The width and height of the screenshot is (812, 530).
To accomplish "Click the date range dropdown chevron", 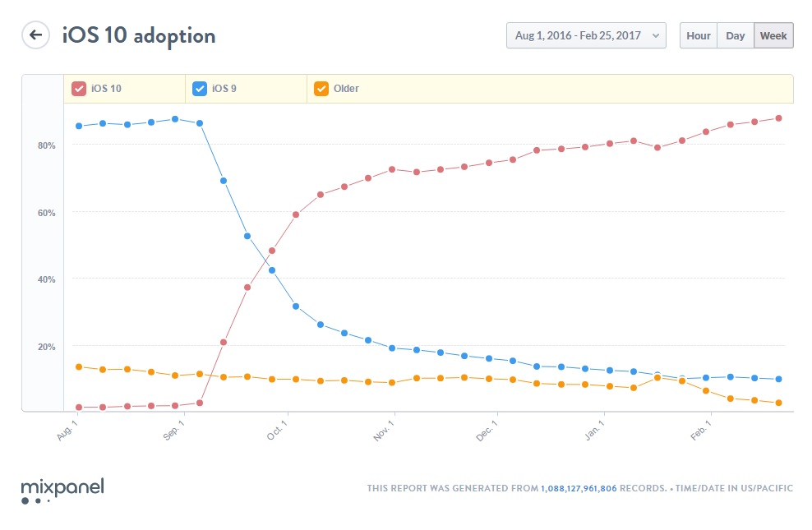I will 655,35.
